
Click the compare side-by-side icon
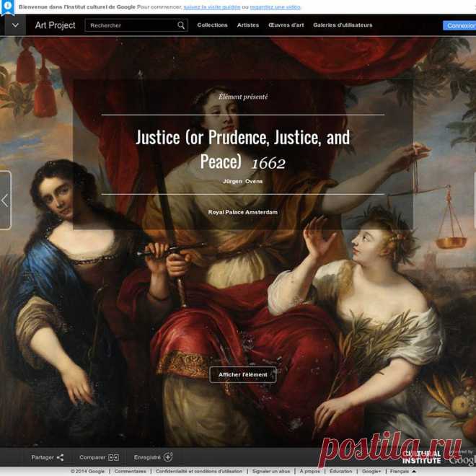(113, 457)
